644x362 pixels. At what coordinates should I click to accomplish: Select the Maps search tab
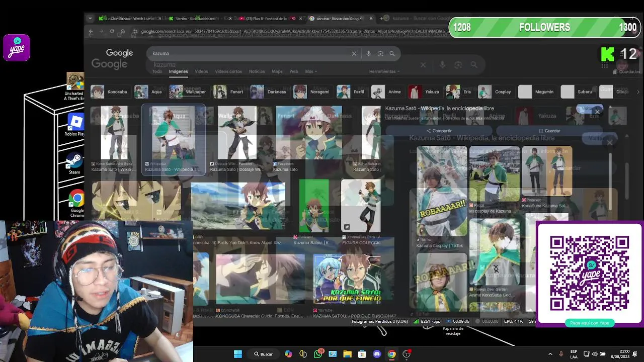(x=277, y=71)
